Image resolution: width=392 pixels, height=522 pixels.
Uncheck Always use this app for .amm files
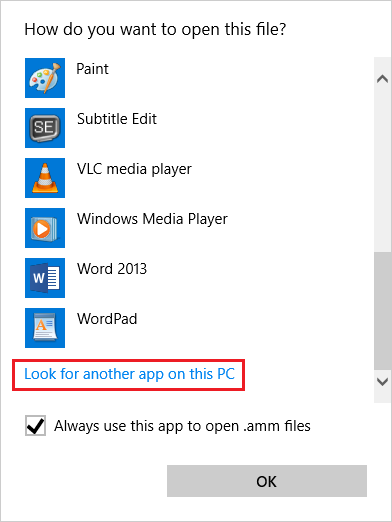[35, 426]
